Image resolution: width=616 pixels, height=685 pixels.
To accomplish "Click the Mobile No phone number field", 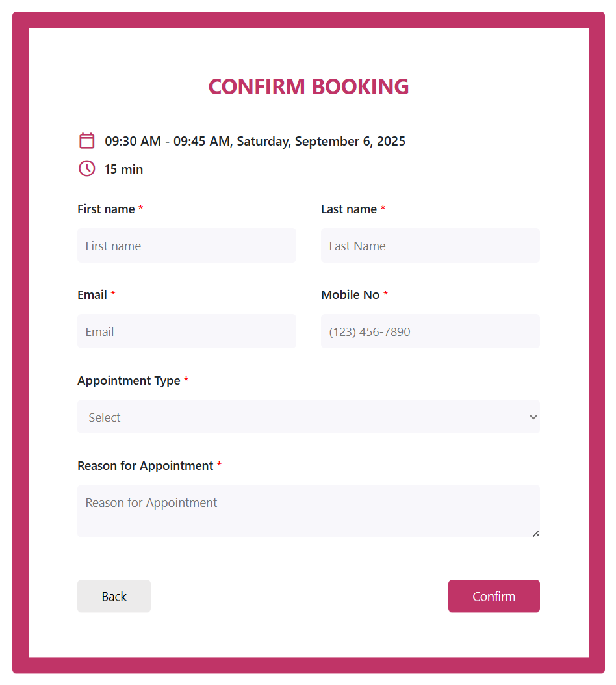I will [430, 331].
